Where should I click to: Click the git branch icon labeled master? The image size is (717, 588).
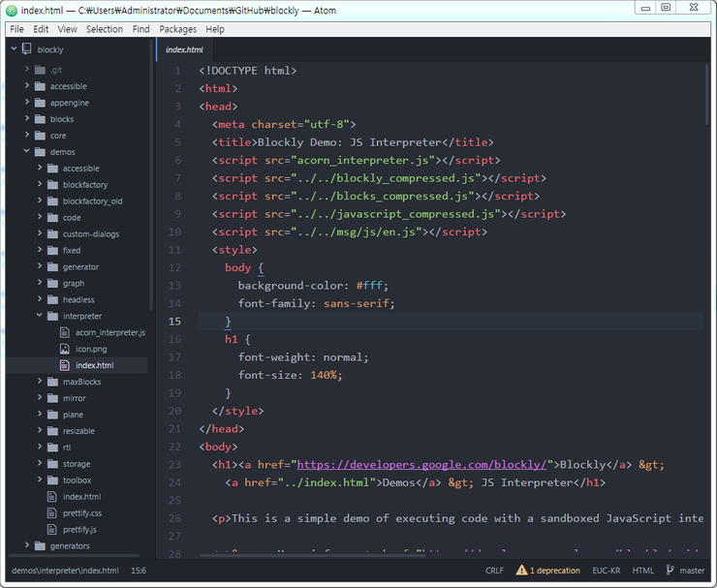coord(670,571)
